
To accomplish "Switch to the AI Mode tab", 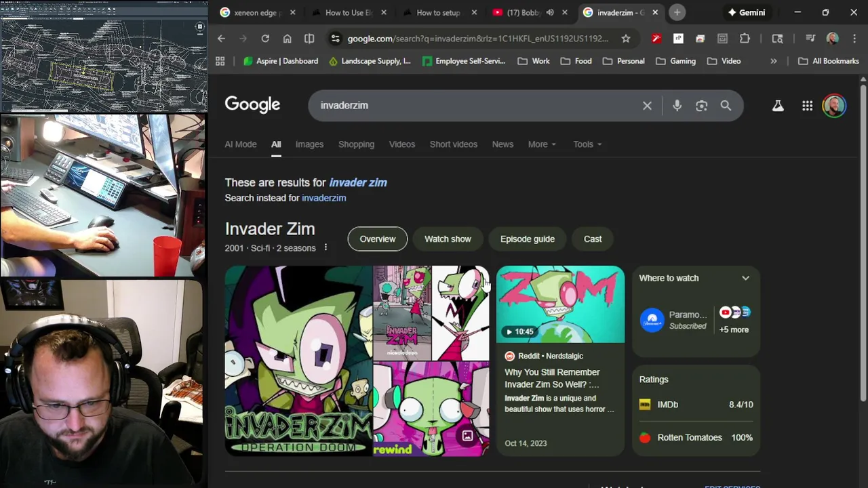I will click(x=241, y=144).
